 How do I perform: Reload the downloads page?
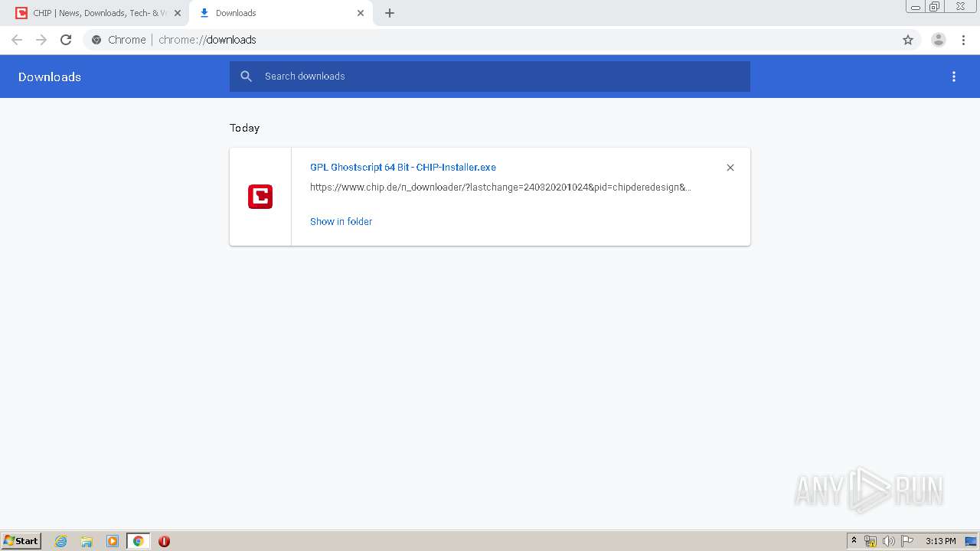click(66, 40)
